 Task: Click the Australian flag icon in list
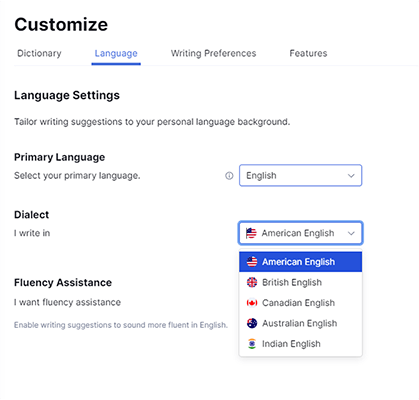tap(252, 323)
